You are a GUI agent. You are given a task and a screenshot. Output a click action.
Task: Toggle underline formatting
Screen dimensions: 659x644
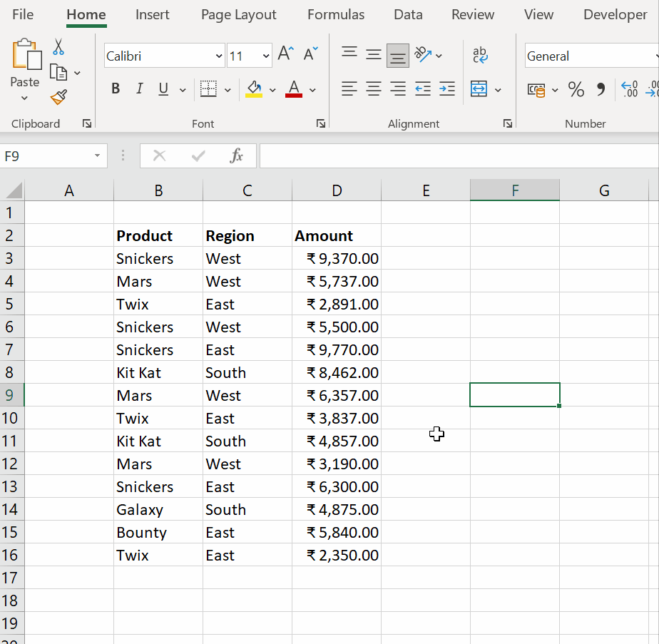pyautogui.click(x=163, y=88)
